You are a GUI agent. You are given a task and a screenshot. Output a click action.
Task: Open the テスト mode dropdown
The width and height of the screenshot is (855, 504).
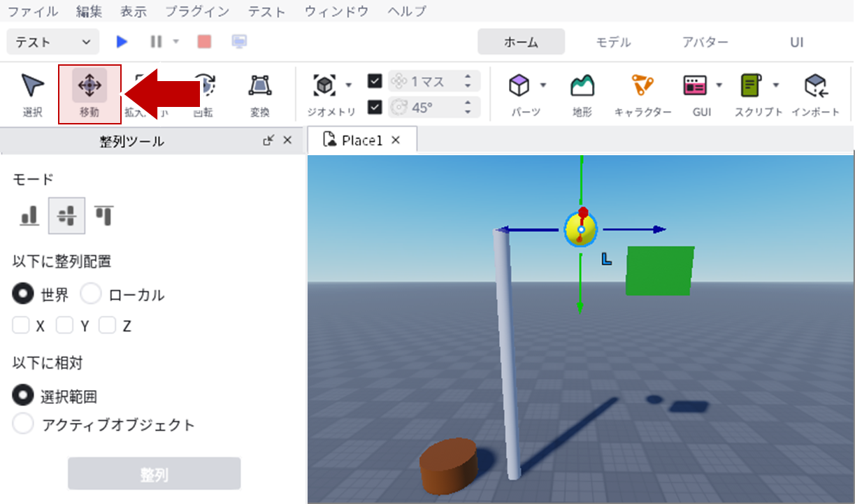(52, 42)
